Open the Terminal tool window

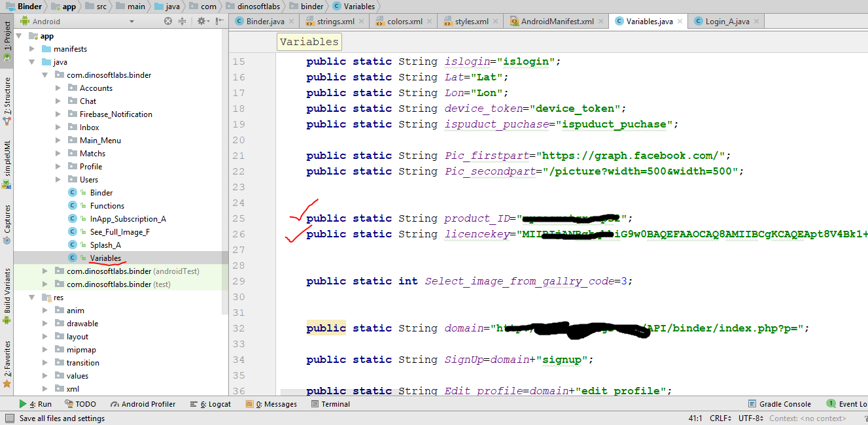330,404
